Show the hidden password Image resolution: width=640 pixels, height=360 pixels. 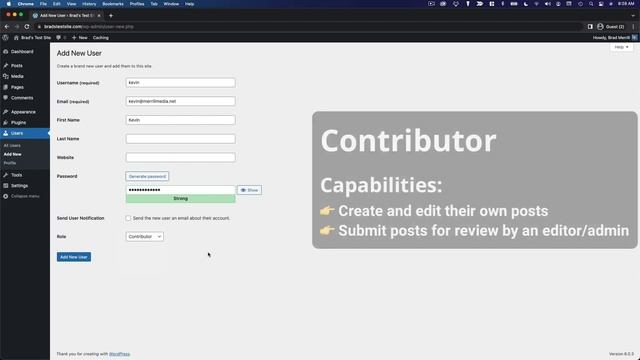coord(249,190)
